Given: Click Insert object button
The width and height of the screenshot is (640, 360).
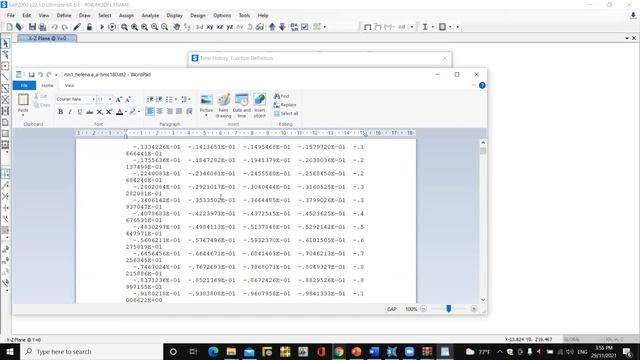Looking at the screenshot, I should coord(260,106).
